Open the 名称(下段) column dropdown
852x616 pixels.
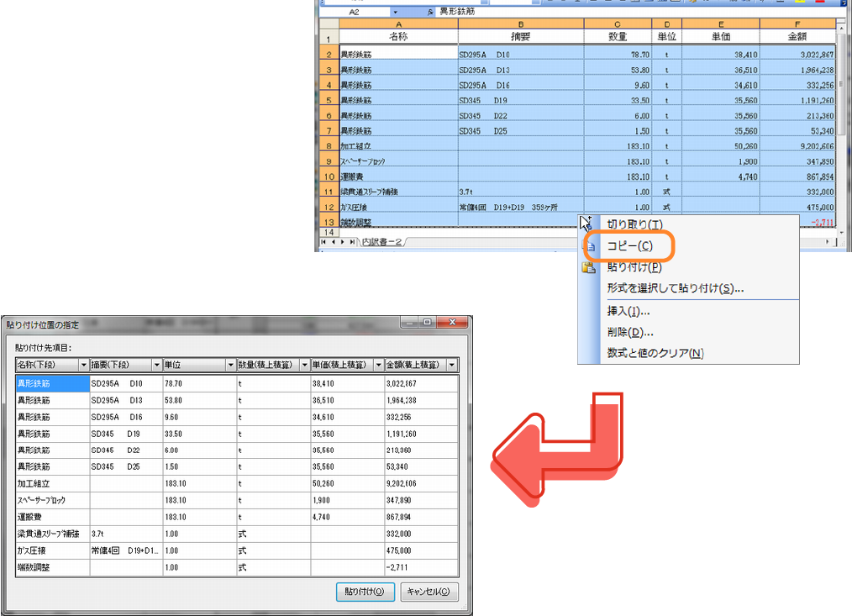pyautogui.click(x=83, y=365)
